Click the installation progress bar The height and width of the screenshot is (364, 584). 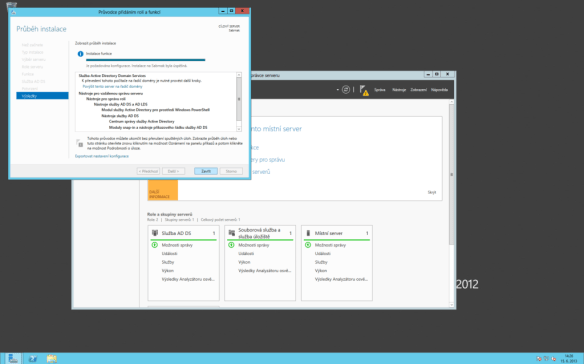[x=146, y=60]
